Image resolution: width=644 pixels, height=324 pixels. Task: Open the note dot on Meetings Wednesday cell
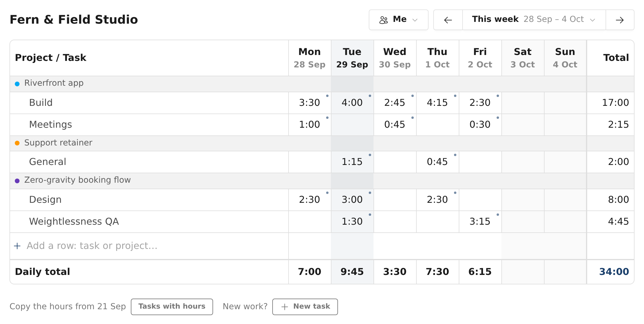click(x=413, y=118)
